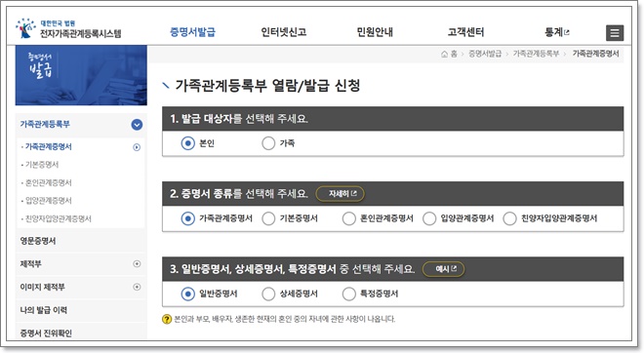Open the 통계 external menu link

(x=557, y=32)
